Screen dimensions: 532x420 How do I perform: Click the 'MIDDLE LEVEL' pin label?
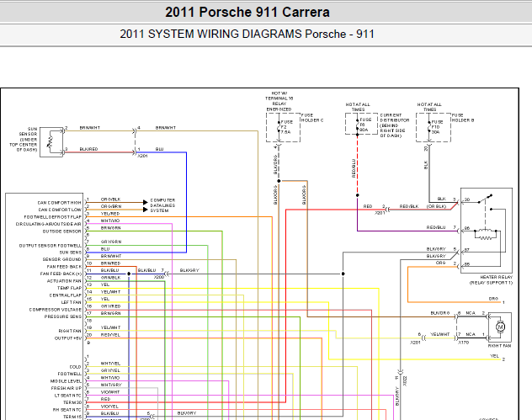66,381
